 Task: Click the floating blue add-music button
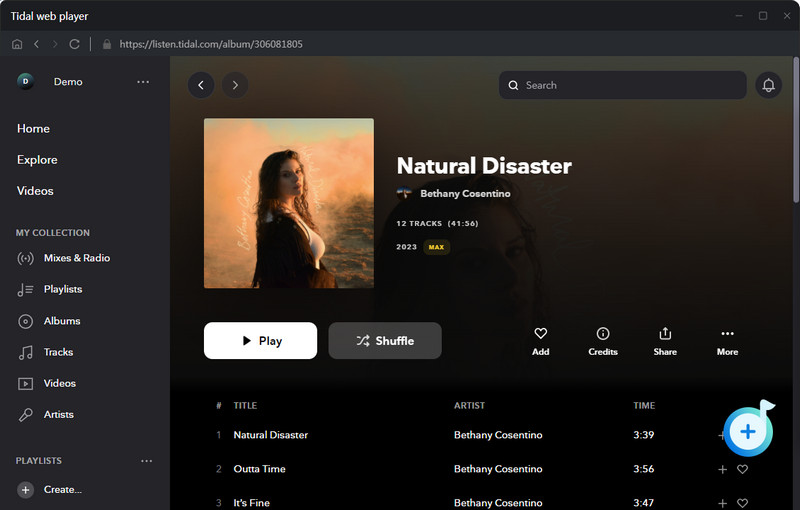pyautogui.click(x=748, y=431)
